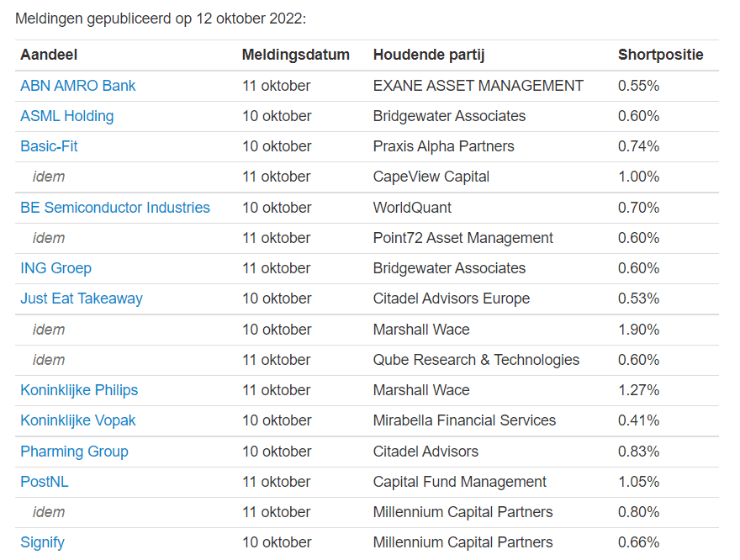740x560 pixels.
Task: Open the ABN AMRO Bank link
Action: [78, 86]
